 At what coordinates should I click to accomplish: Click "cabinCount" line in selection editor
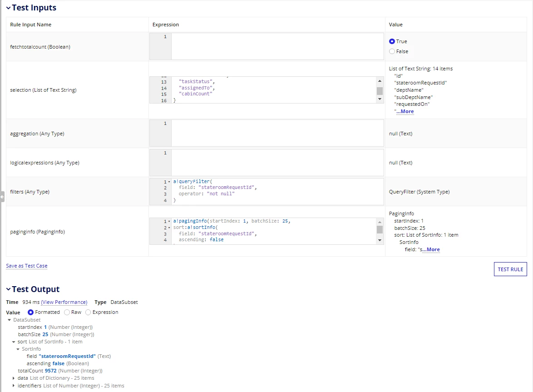pos(196,94)
